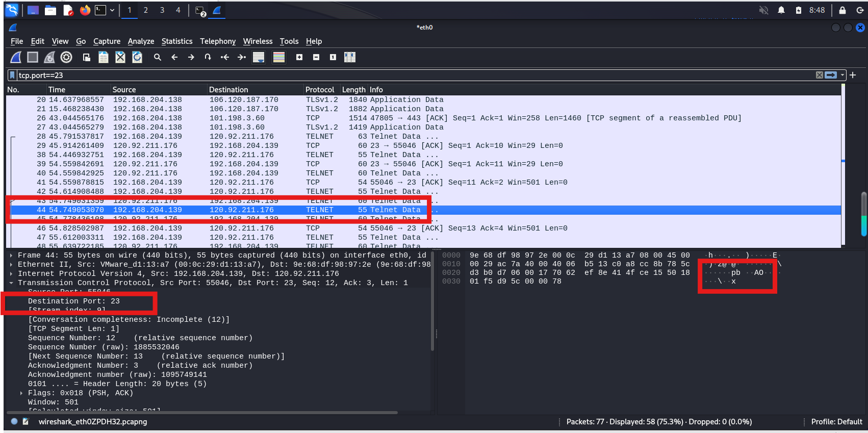Go forward in packet history
The height and width of the screenshot is (433, 868).
[x=191, y=57]
